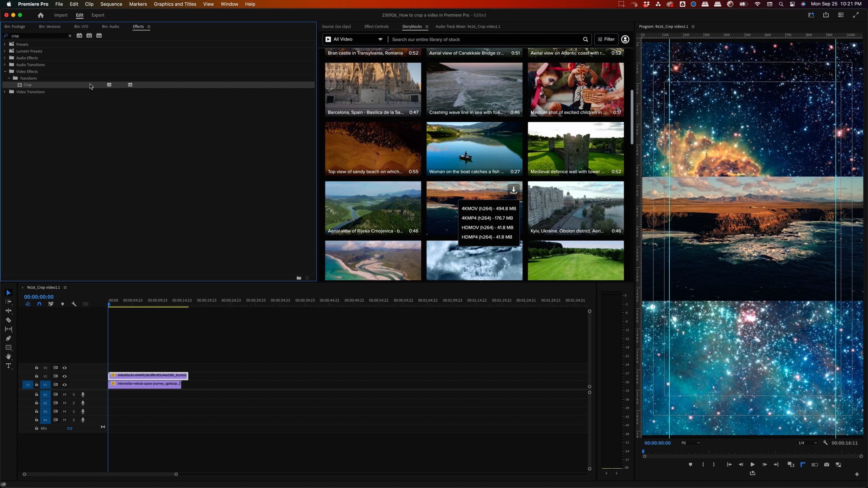
Task: Switch to the Storyblocks tab in source panel
Action: (x=413, y=26)
